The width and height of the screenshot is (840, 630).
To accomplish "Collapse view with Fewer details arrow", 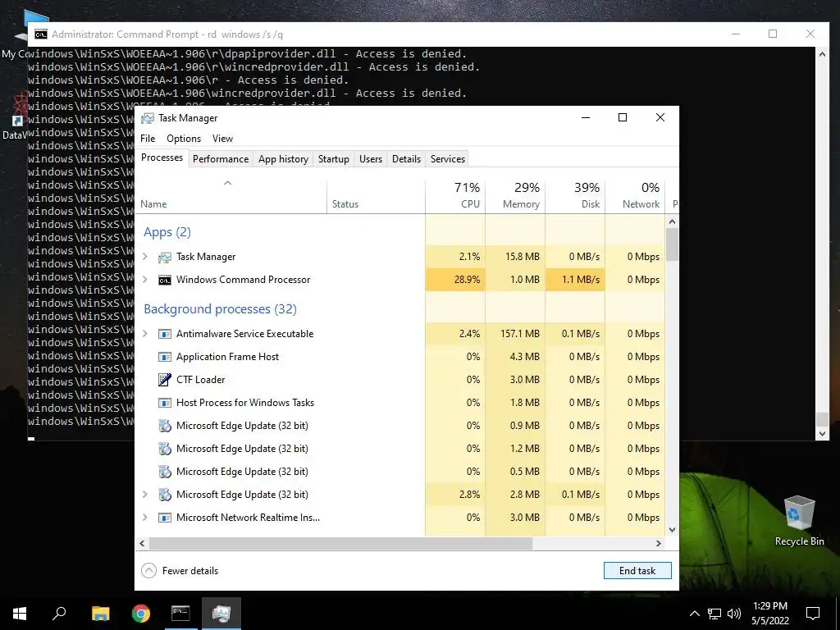I will click(x=149, y=571).
